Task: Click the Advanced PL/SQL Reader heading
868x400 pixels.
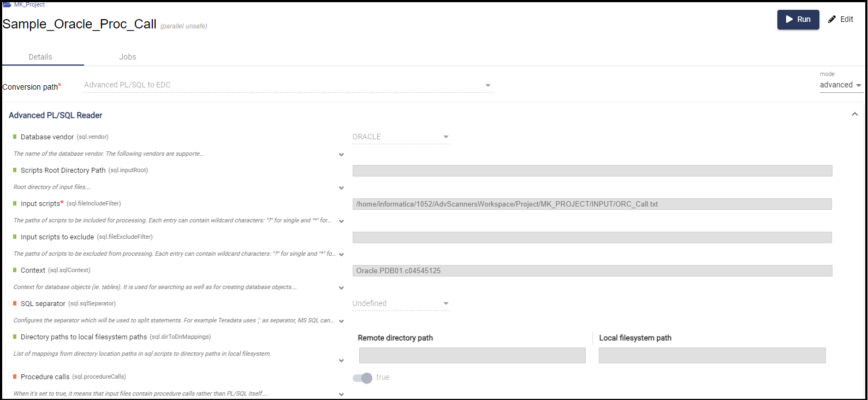Action: click(56, 115)
